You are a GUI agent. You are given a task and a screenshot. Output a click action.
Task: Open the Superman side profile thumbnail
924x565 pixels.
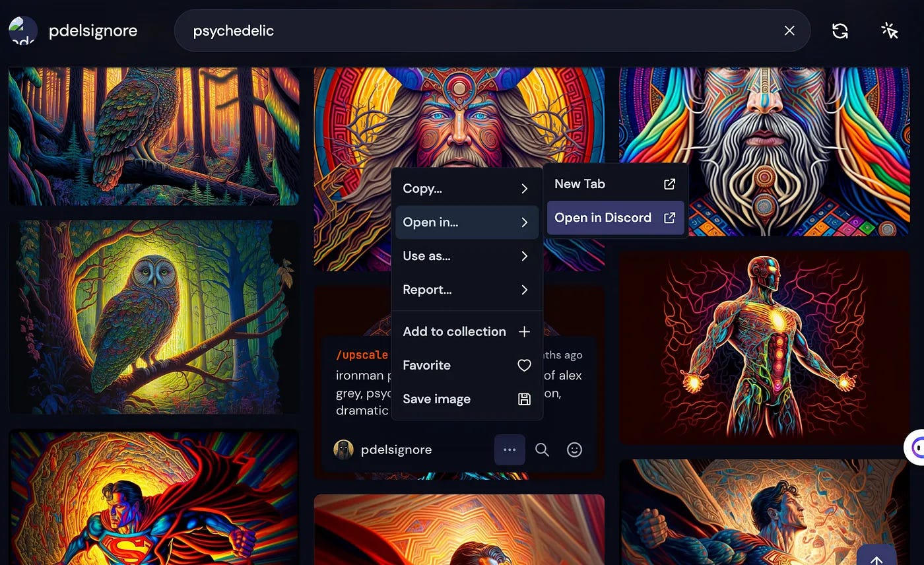click(x=764, y=512)
